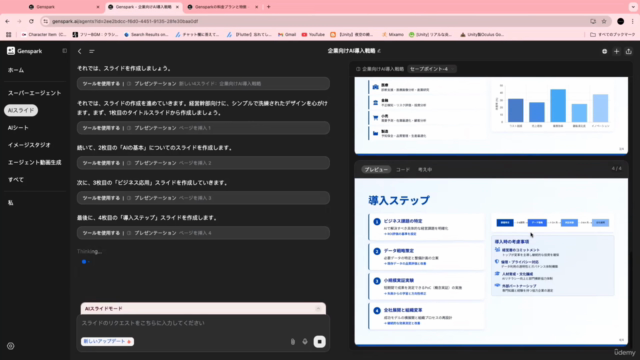Open the Gmail bookmark

pyautogui.click(x=287, y=35)
